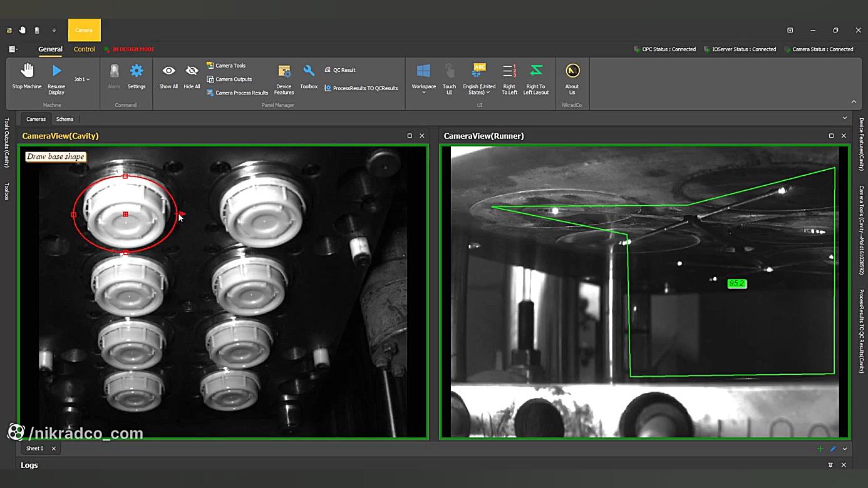Select the yellow Camera tab
The height and width of the screenshot is (488, 868).
[x=84, y=30]
